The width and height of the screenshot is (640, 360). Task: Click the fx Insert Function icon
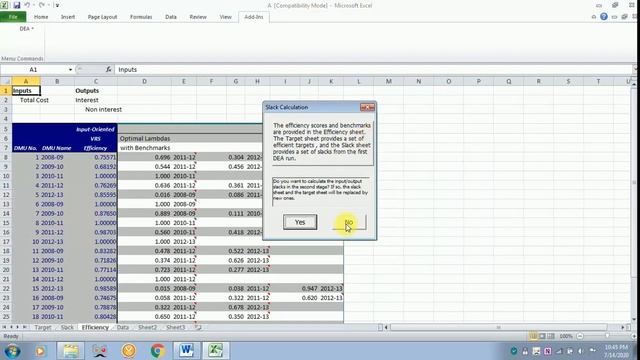[x=108, y=69]
